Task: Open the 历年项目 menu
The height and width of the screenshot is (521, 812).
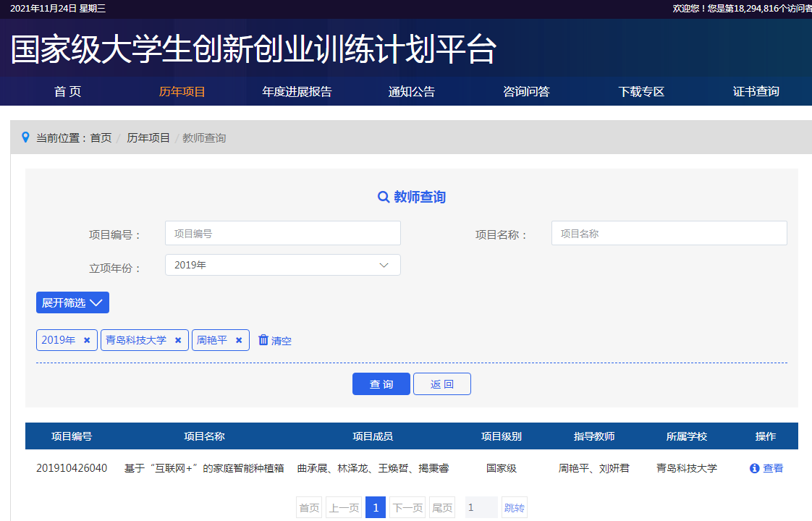Action: click(182, 92)
